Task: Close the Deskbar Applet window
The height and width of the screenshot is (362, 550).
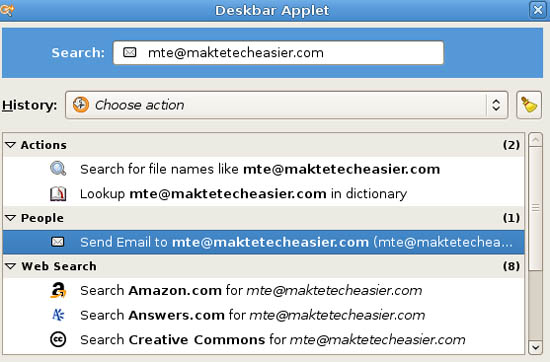Action: point(538,10)
